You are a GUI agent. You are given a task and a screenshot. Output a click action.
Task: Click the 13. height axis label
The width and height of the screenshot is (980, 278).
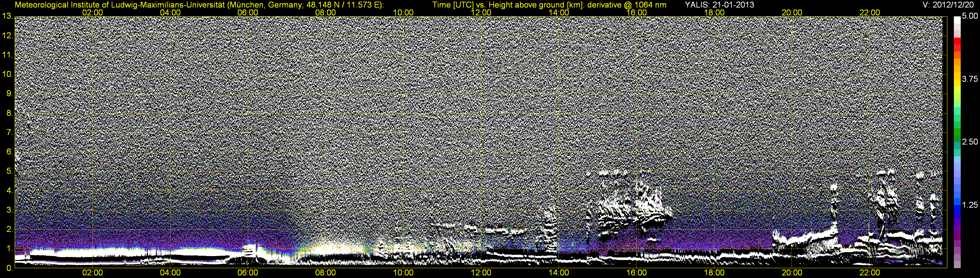pyautogui.click(x=7, y=16)
